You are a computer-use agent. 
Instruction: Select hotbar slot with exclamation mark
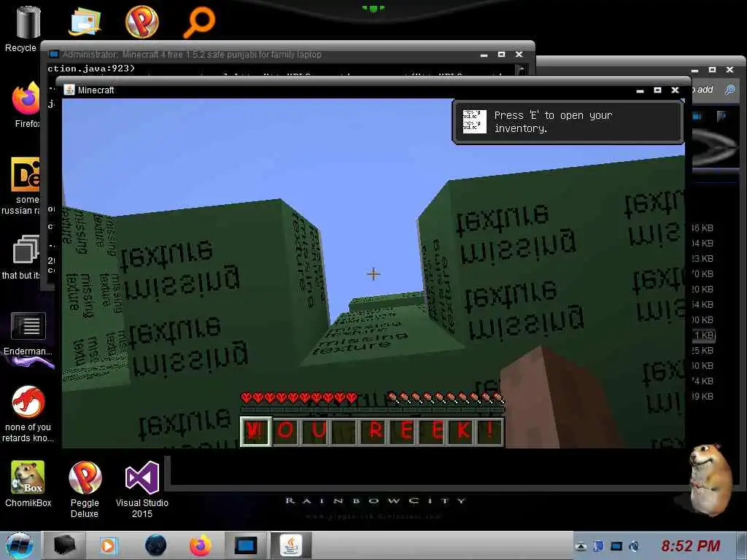pos(490,432)
